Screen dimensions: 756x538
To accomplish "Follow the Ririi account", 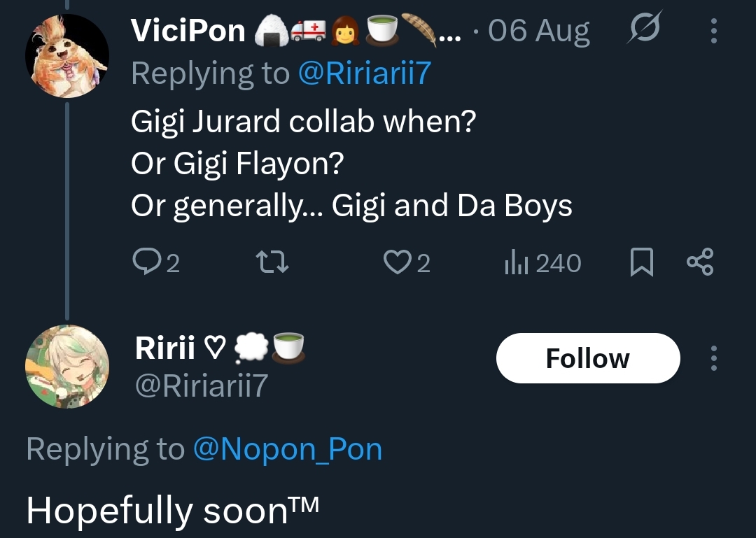I will tap(588, 358).
